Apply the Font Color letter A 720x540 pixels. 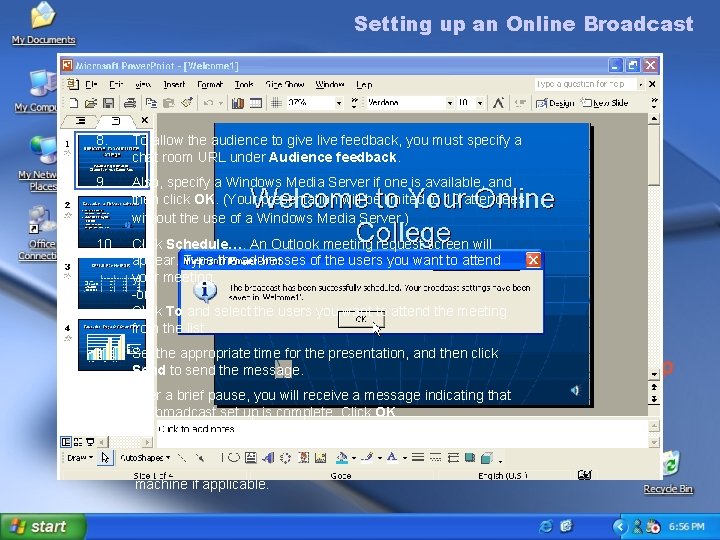click(x=392, y=458)
